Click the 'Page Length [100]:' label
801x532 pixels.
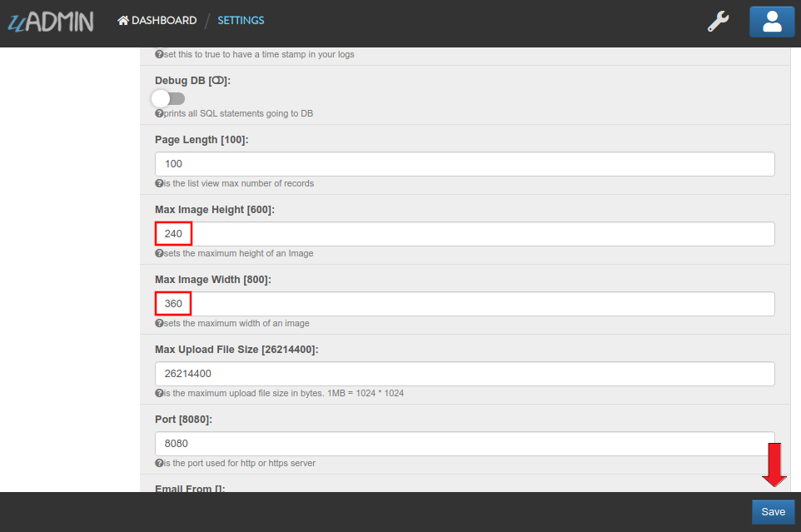(x=201, y=140)
